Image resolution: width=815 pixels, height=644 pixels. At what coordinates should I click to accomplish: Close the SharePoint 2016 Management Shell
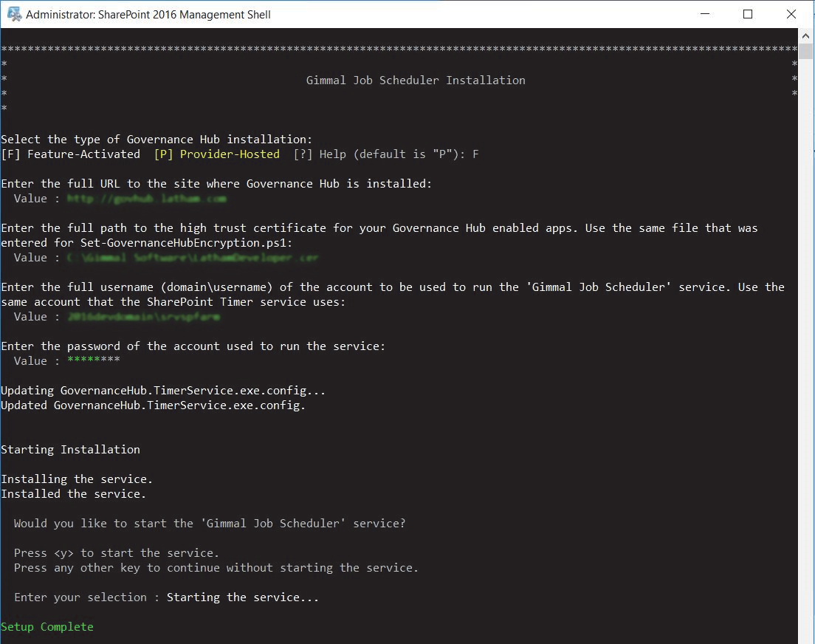click(791, 14)
